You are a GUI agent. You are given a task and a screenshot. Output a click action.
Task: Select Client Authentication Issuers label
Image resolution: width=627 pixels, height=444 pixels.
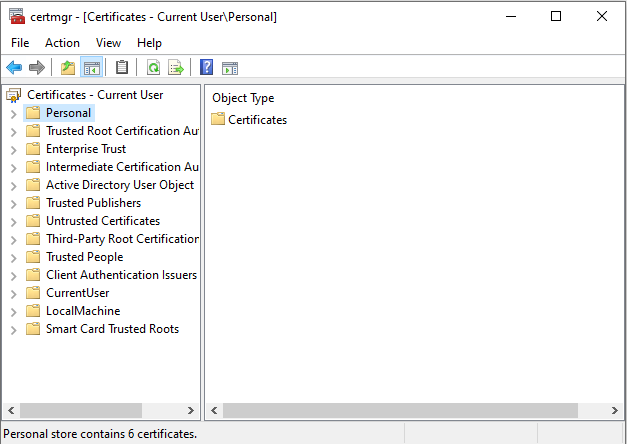point(122,275)
